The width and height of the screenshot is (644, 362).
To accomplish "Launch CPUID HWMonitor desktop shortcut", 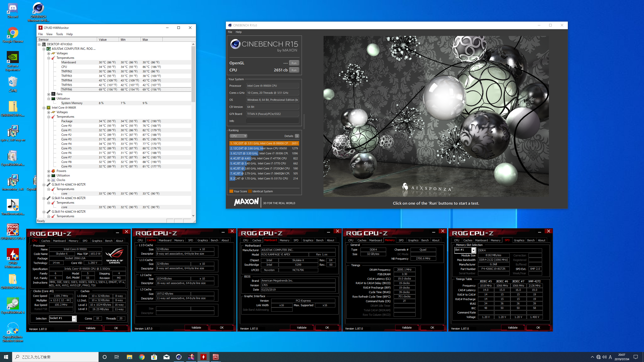I will [13, 258].
